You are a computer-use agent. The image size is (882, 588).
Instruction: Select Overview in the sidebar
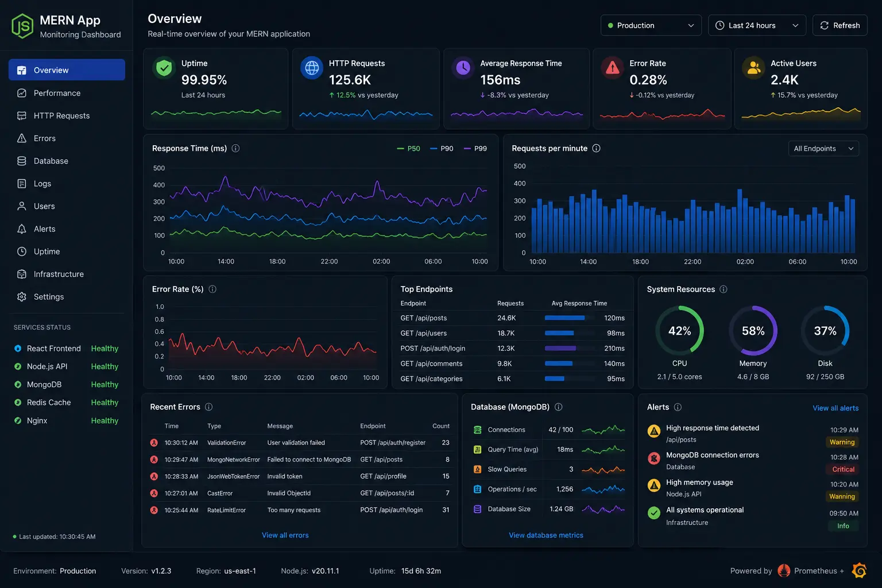point(67,70)
